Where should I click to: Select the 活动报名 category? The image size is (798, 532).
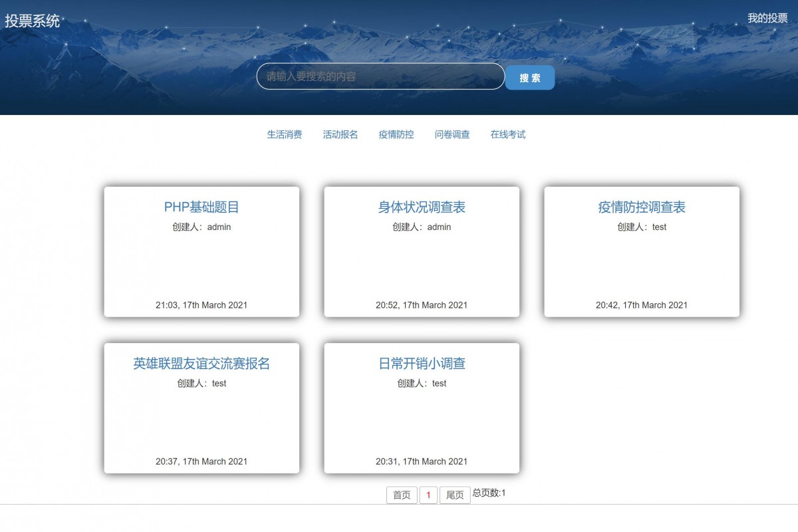tap(340, 134)
